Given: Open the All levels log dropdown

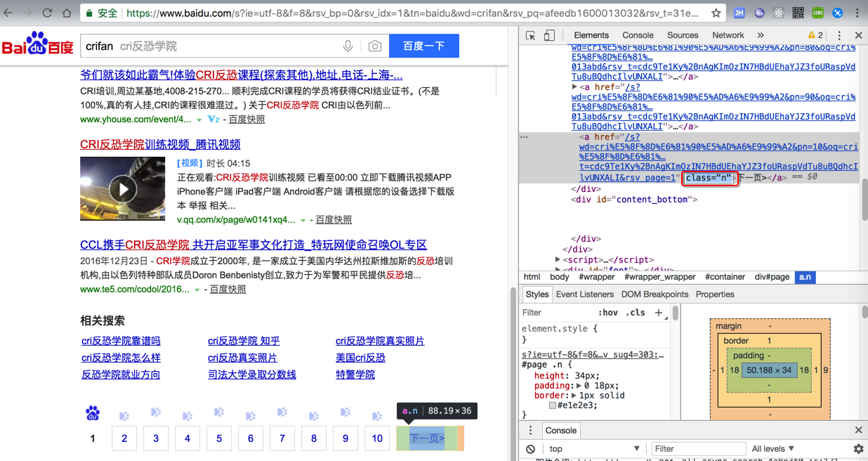Looking at the screenshot, I should 772,448.
